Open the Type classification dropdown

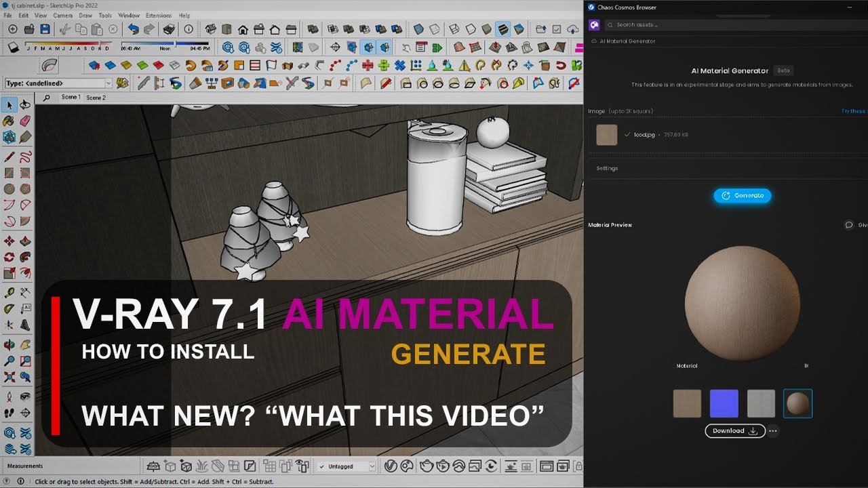click(x=108, y=83)
